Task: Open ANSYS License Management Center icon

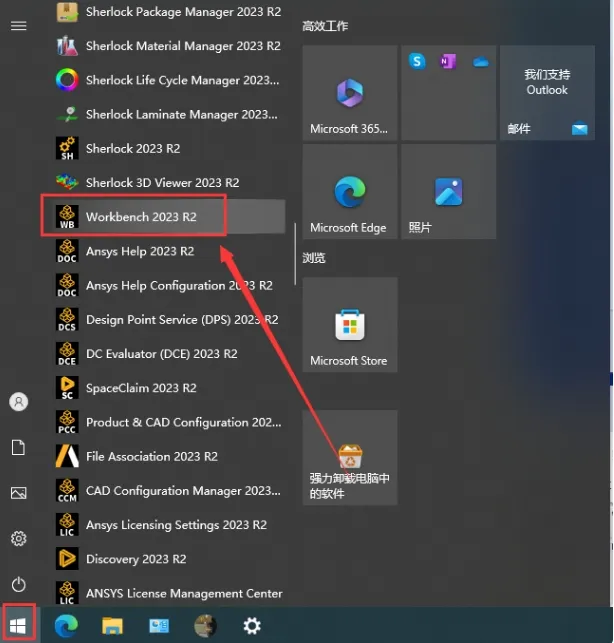Action: coord(67,593)
